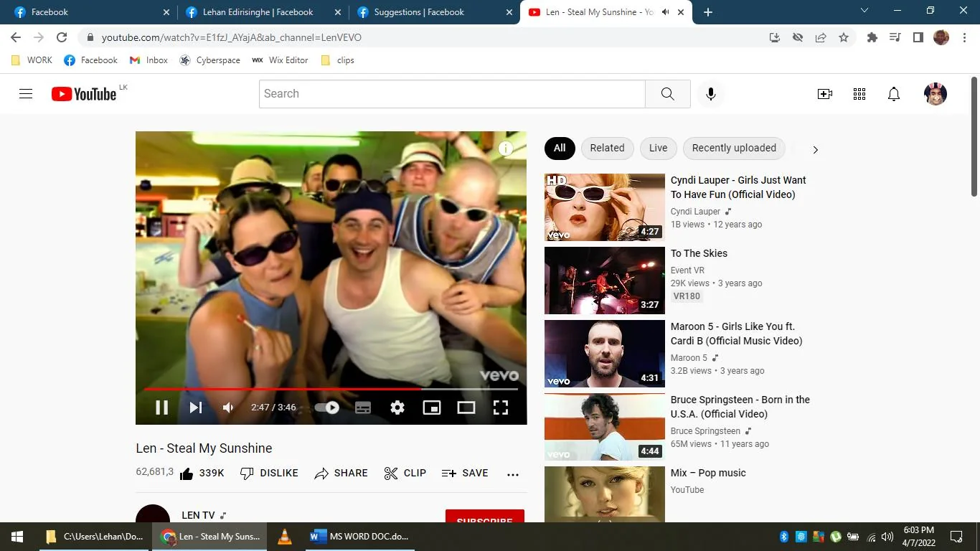
Task: Share the video
Action: (341, 474)
